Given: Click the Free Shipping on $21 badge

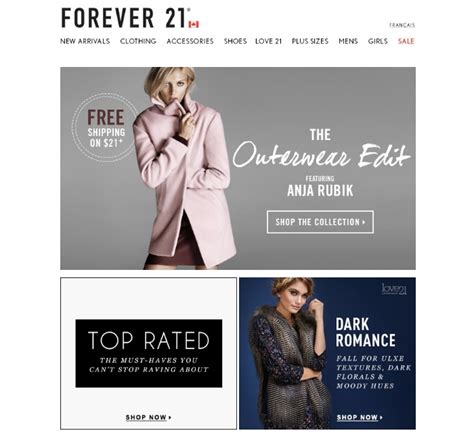Looking at the screenshot, I should 106,128.
